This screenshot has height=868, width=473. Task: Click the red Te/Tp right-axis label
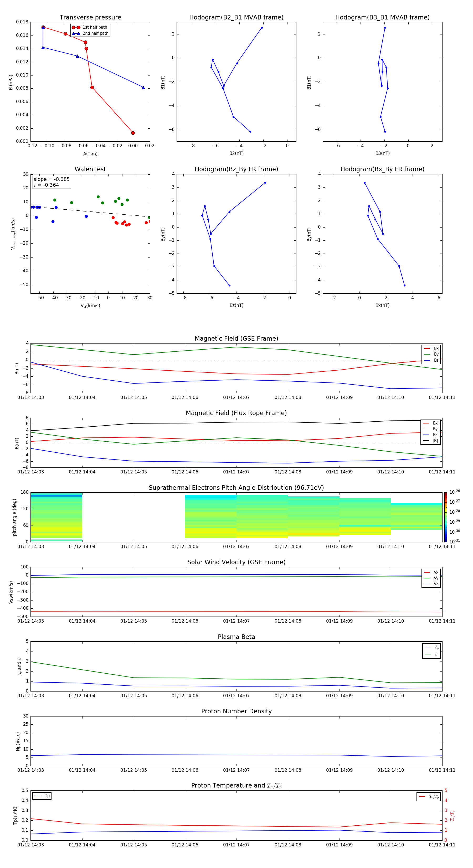[x=453, y=815]
